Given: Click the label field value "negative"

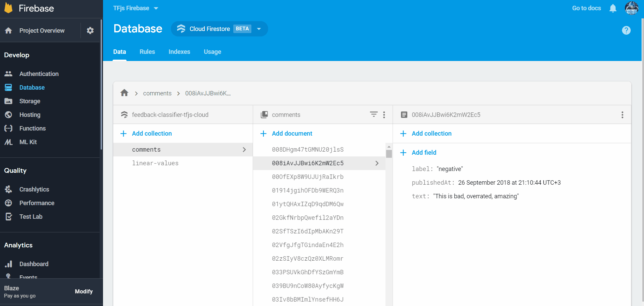Looking at the screenshot, I should (450, 169).
